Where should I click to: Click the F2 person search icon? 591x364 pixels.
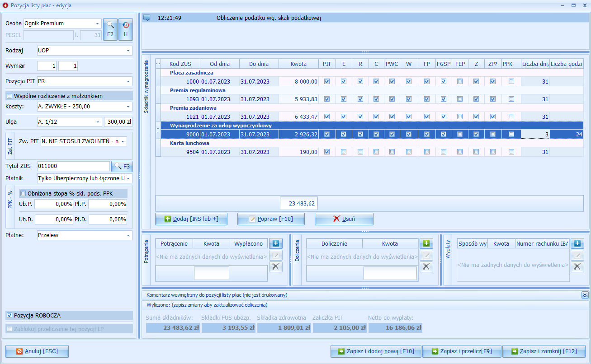110,29
